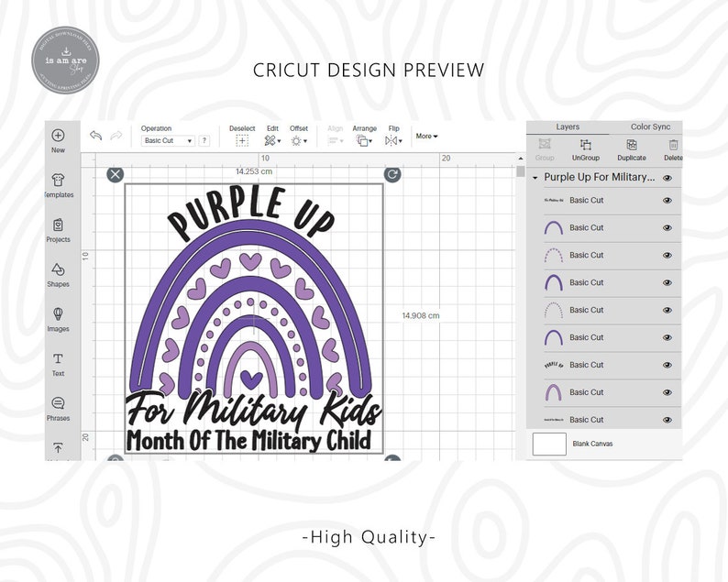Viewport: 728px width, 582px height.
Task: Open the Arrange dropdown
Action: point(365,140)
